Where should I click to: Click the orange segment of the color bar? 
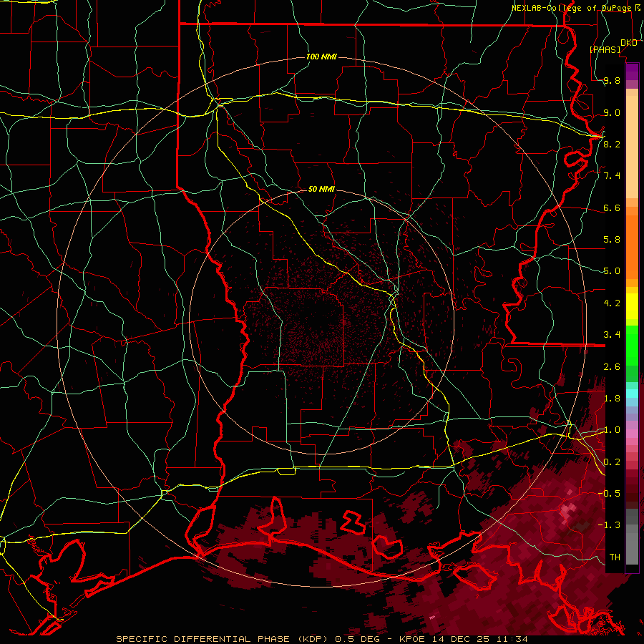tap(632, 246)
